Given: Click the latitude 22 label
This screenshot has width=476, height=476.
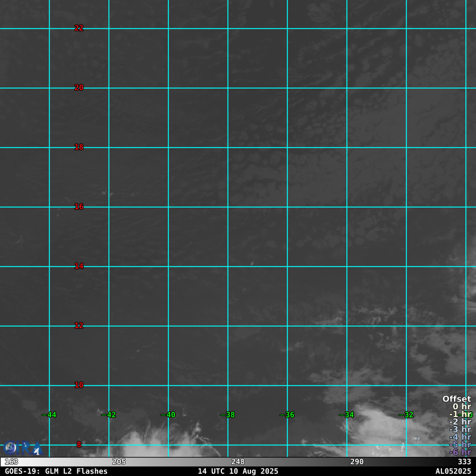Looking at the screenshot, I should tap(79, 28).
